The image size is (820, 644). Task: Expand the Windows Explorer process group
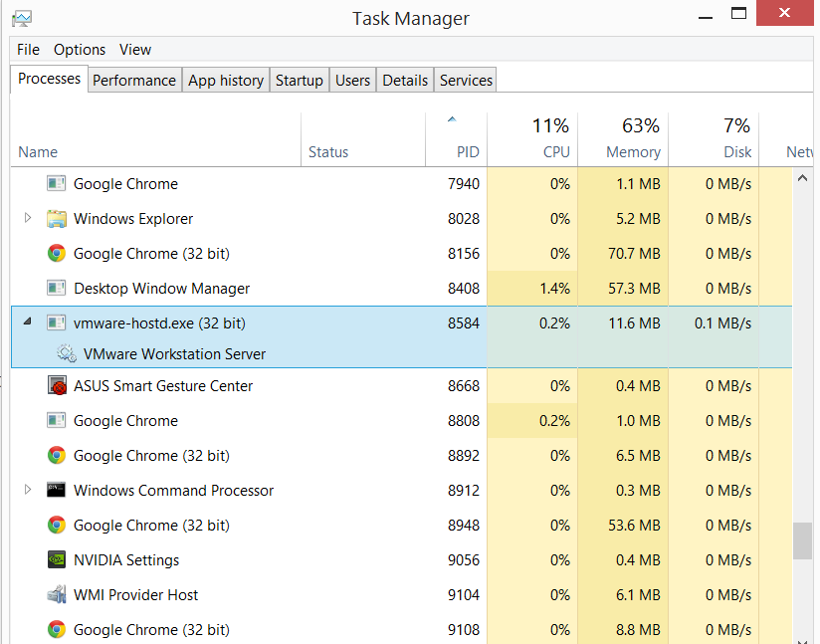28,218
